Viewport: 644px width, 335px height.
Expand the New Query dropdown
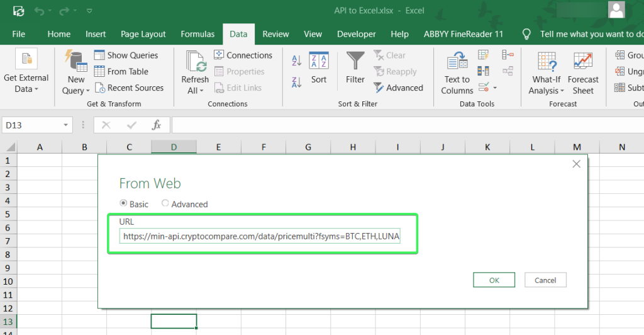pos(88,91)
